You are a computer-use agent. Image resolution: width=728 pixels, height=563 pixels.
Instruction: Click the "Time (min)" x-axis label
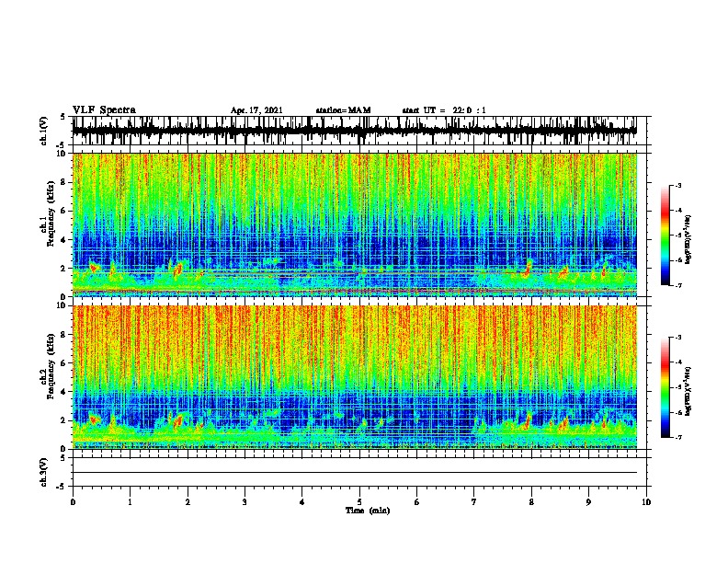[x=368, y=511]
